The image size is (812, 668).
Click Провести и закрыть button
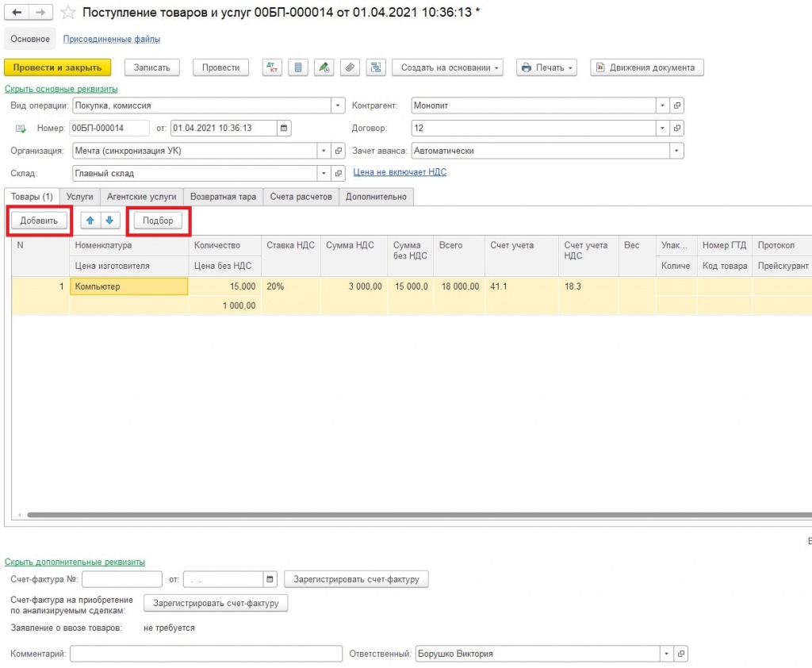57,67
